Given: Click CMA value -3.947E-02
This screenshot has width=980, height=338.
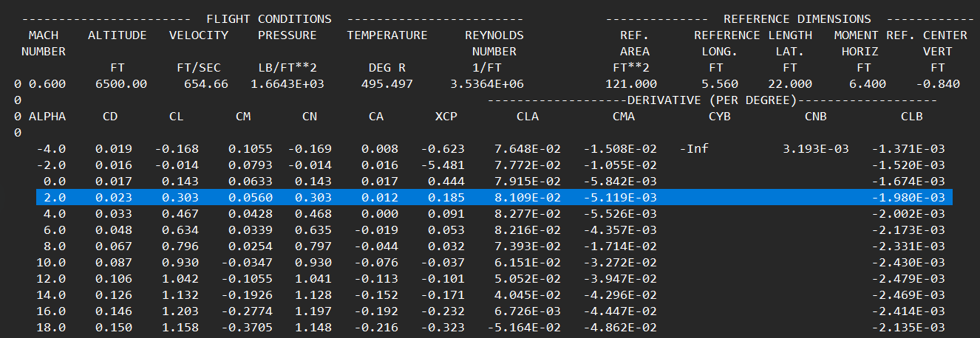Looking at the screenshot, I should [620, 279].
